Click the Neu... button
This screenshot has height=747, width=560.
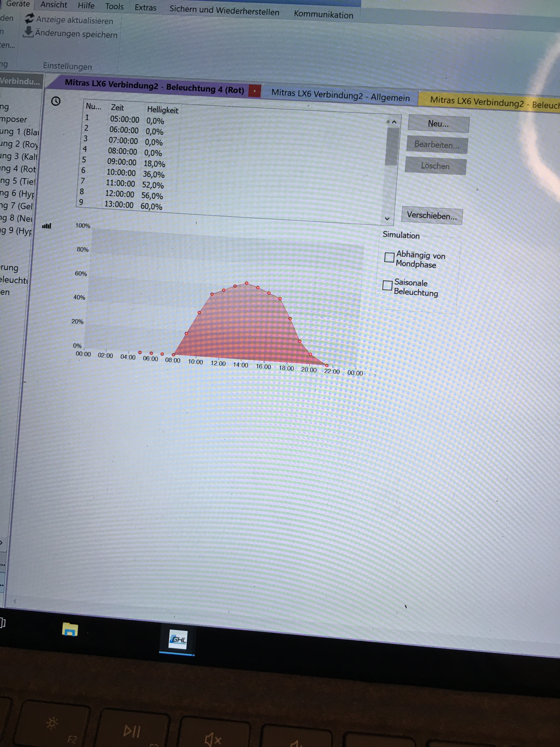(439, 124)
